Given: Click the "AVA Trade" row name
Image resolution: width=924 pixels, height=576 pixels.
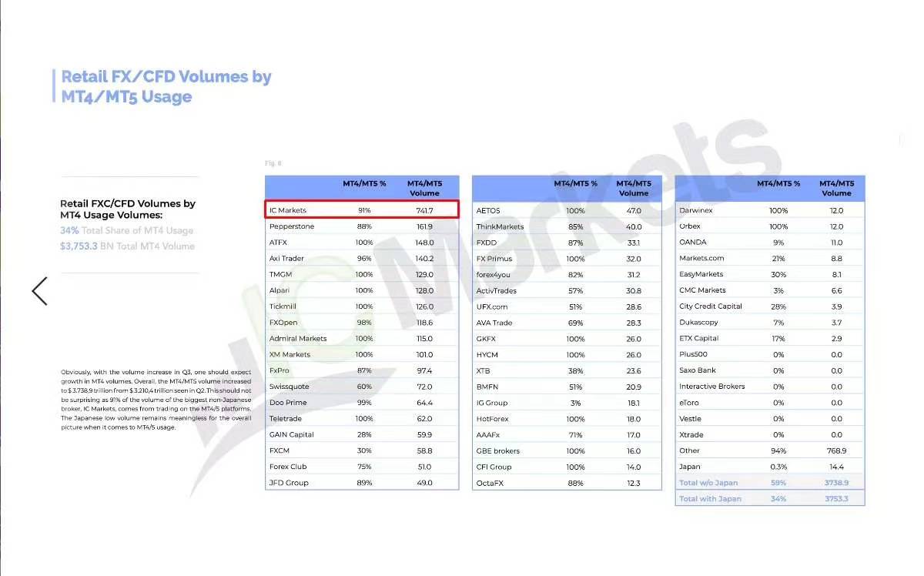Looking at the screenshot, I should click(x=494, y=323).
